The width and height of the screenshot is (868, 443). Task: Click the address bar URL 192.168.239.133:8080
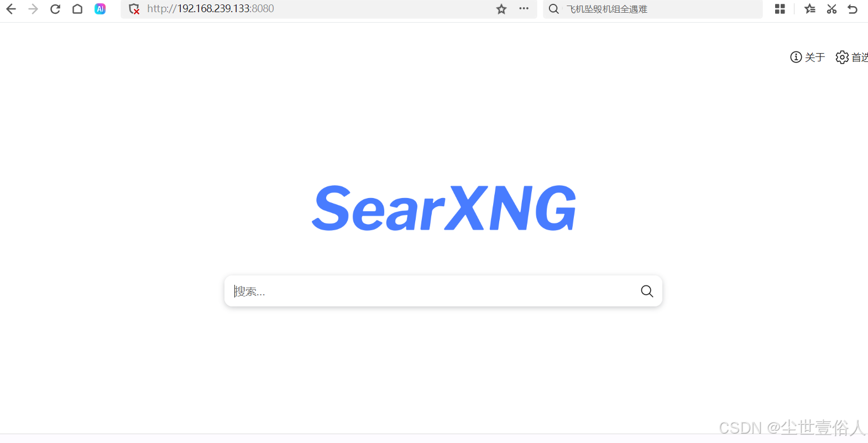[211, 9]
